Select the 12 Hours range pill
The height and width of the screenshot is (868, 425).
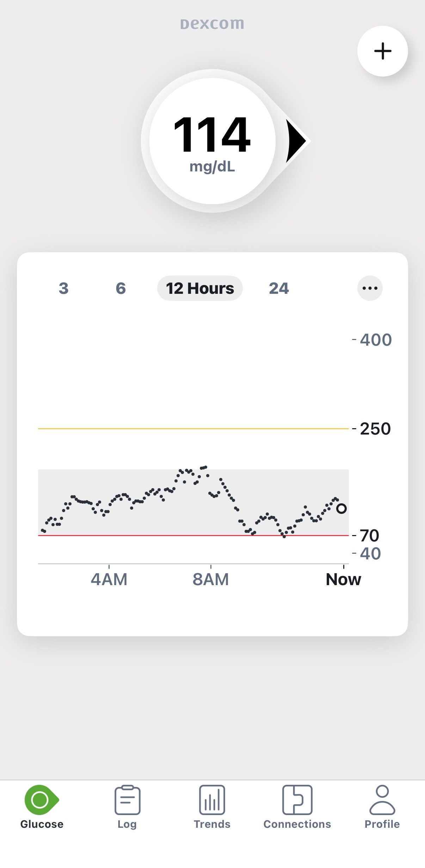(200, 288)
